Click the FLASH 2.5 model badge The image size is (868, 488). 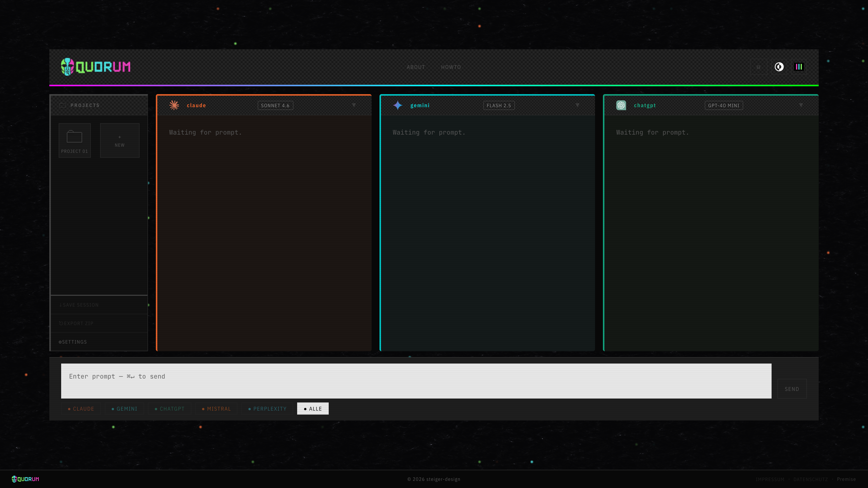click(x=499, y=105)
